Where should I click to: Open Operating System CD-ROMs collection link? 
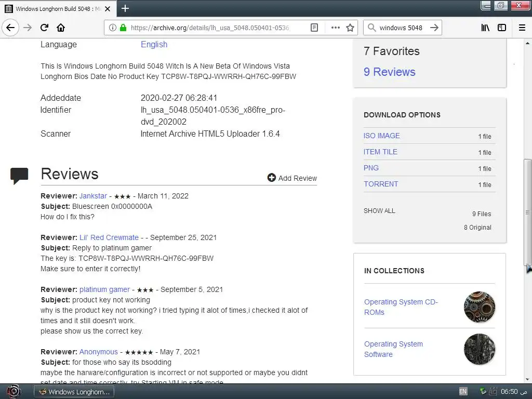pos(401,307)
